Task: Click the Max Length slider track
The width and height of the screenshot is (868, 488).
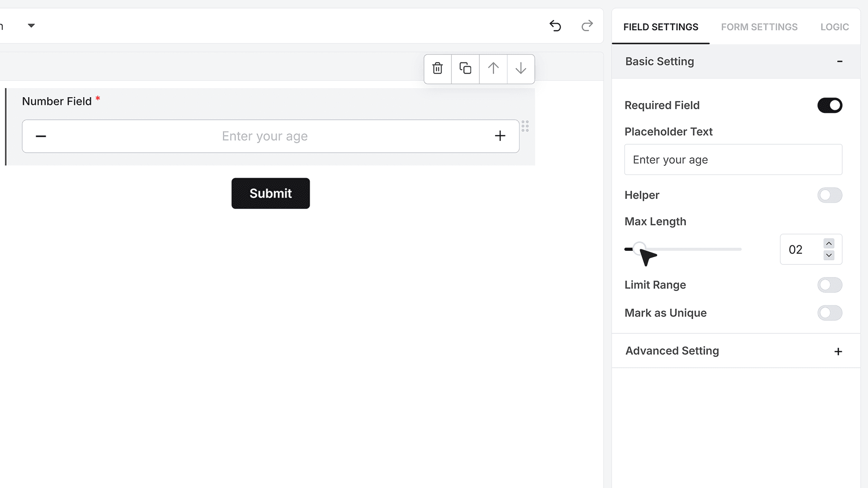Action: pos(683,249)
